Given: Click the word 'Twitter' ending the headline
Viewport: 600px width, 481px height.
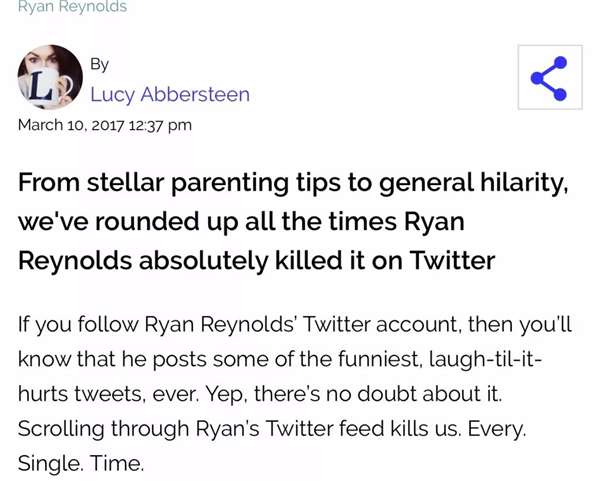Looking at the screenshot, I should point(453,260).
